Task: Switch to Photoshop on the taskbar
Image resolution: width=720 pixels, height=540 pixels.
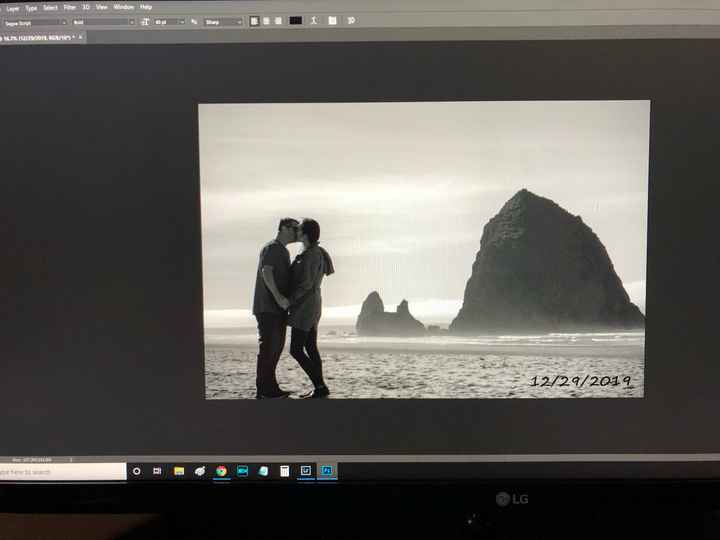Action: [x=327, y=471]
